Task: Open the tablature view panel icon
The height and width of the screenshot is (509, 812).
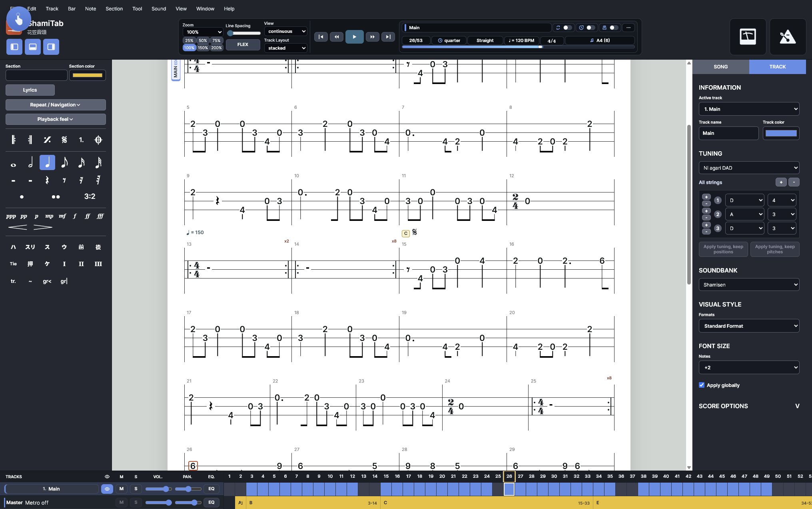Action: (748, 37)
